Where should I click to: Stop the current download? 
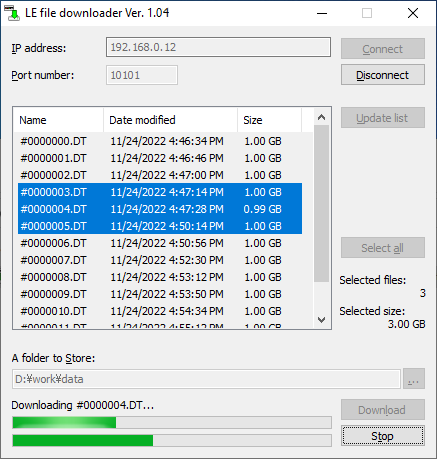(x=383, y=436)
